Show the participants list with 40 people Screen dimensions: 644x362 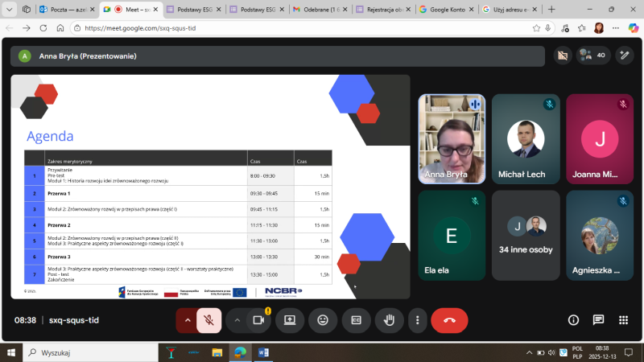point(592,56)
